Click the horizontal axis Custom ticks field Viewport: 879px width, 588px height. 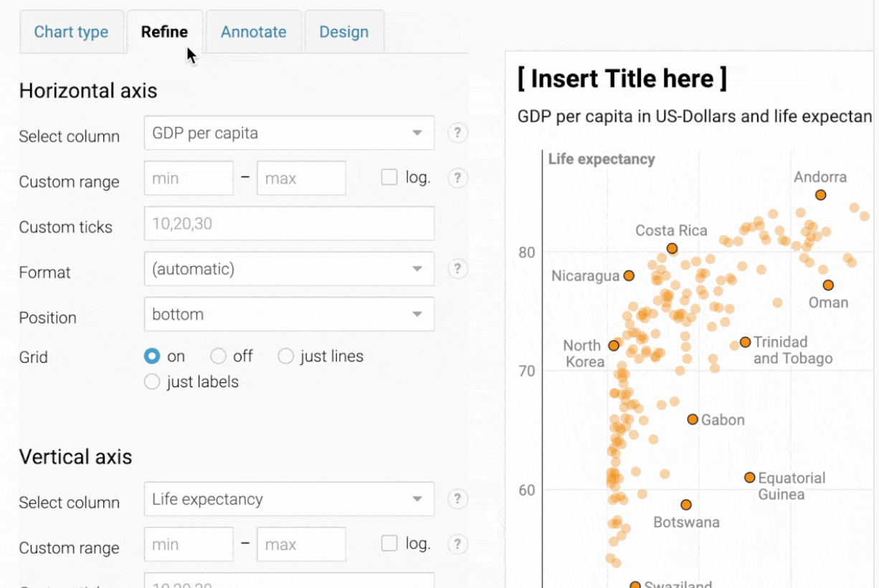(289, 224)
